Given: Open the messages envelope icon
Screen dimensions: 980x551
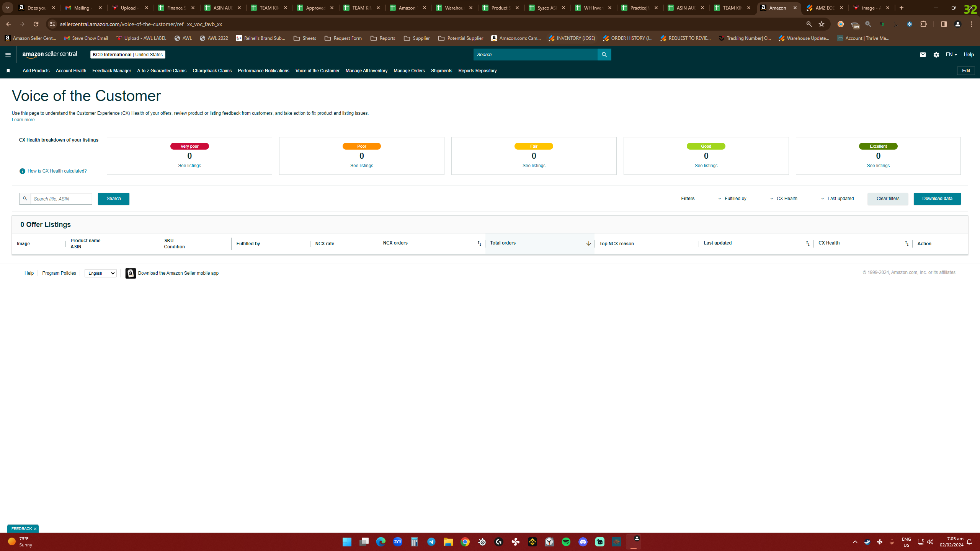Looking at the screenshot, I should pyautogui.click(x=923, y=55).
